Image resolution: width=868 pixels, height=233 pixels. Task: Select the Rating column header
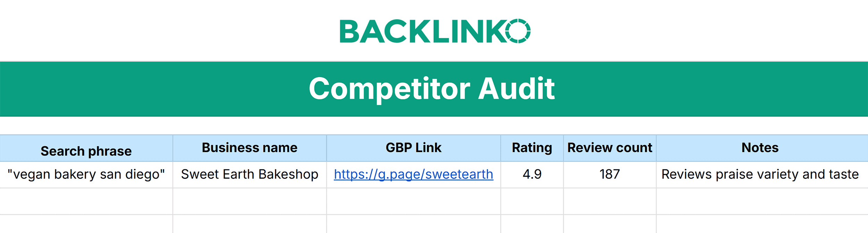532,148
